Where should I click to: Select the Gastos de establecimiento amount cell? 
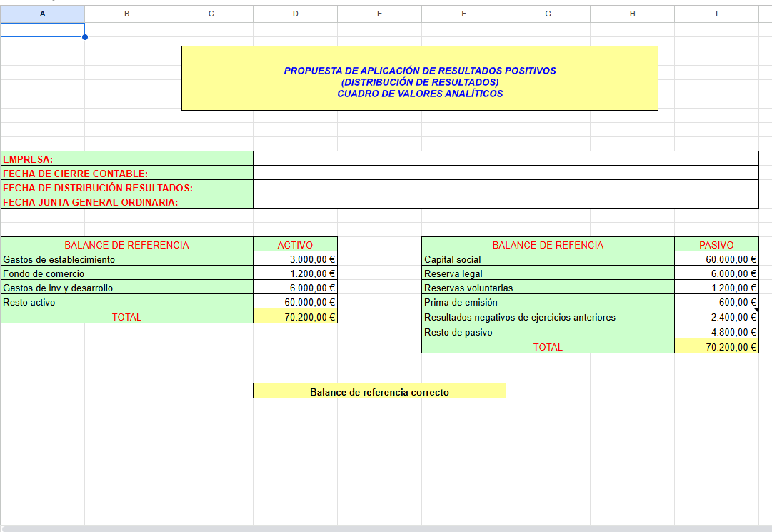point(295,259)
